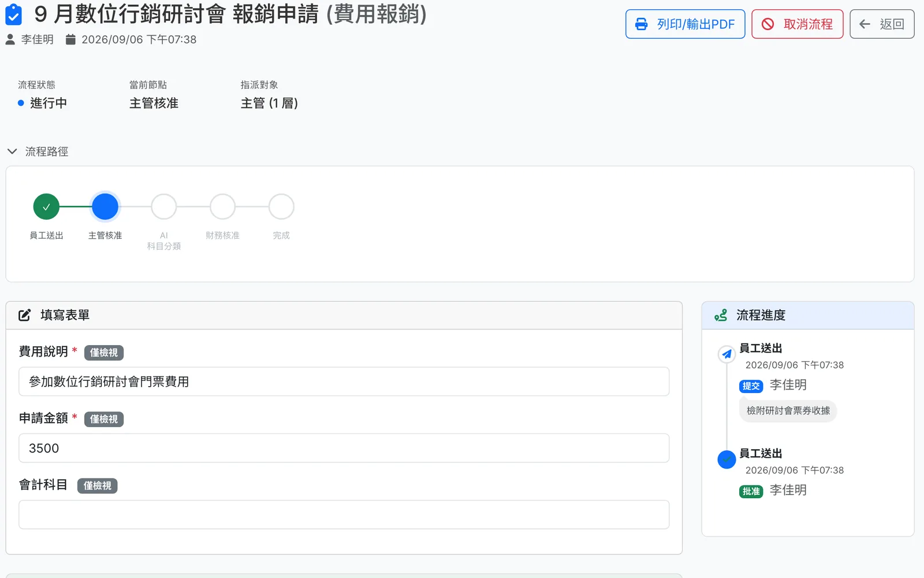Click the blue circle marker above 批准 entry

(726, 460)
